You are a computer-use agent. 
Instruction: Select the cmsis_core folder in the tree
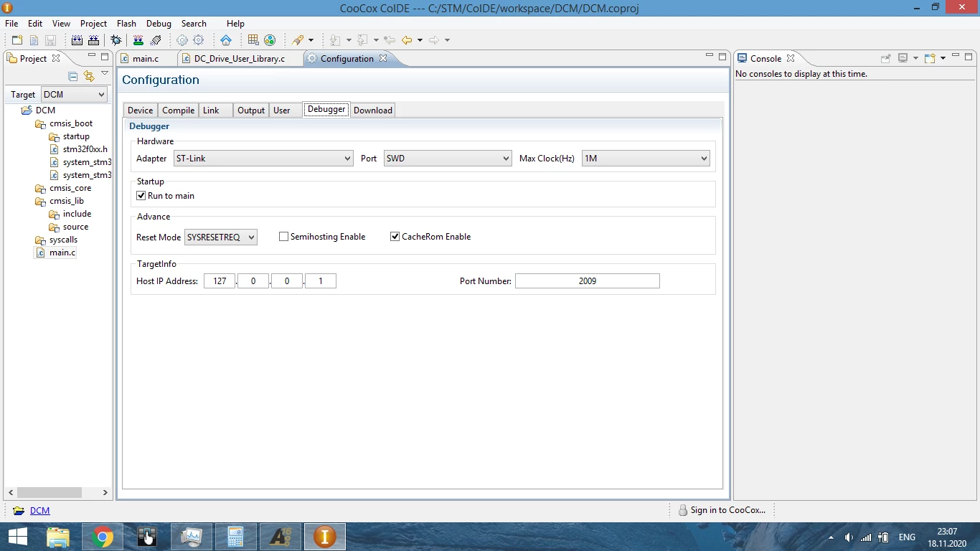tap(70, 188)
